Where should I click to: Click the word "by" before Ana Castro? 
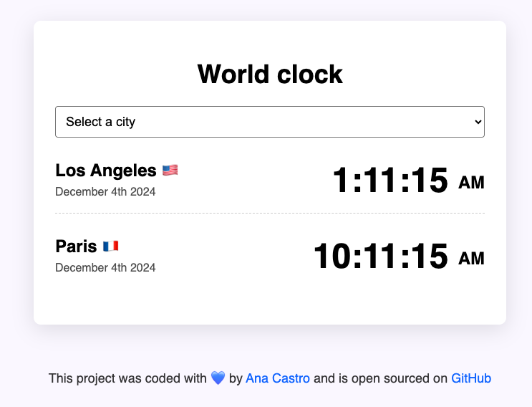pyautogui.click(x=236, y=378)
